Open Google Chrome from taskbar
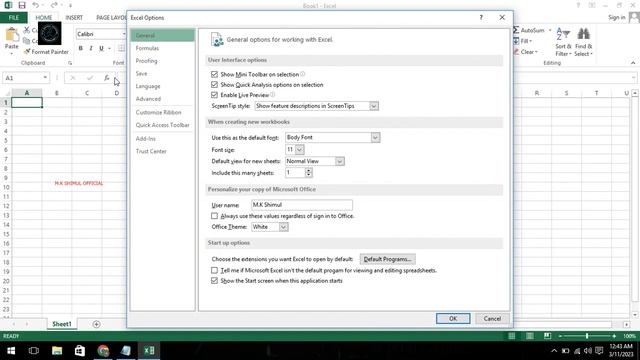Viewport: 640px width, 360px height. tap(103, 351)
